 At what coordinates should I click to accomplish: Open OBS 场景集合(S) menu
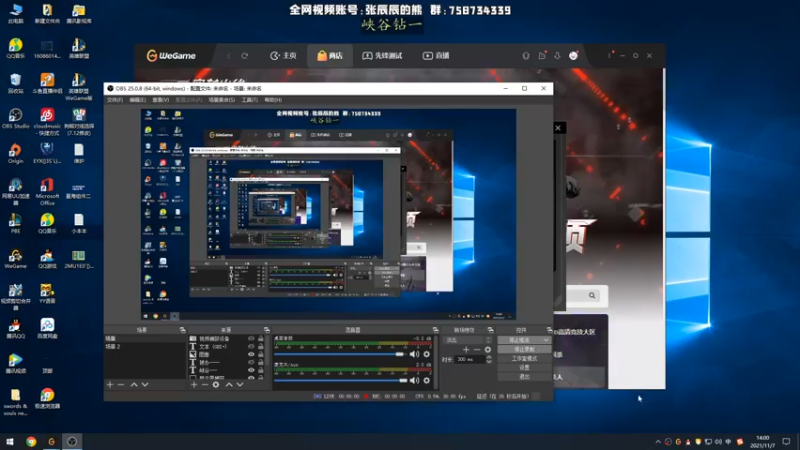tap(222, 100)
